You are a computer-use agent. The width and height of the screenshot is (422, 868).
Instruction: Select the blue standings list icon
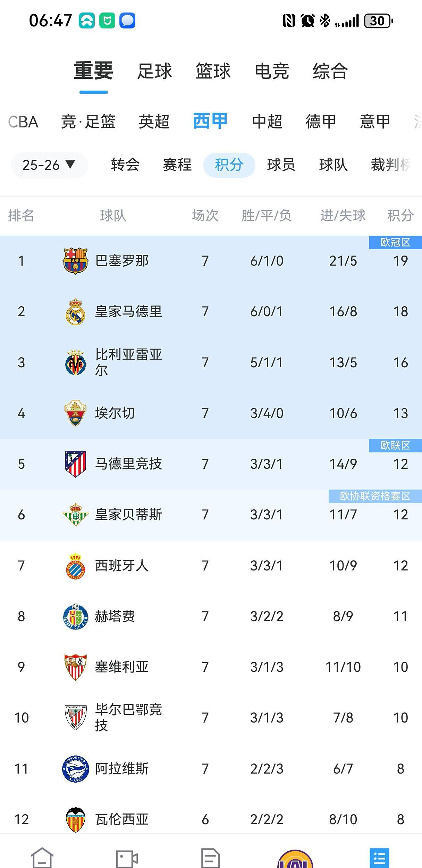click(379, 858)
